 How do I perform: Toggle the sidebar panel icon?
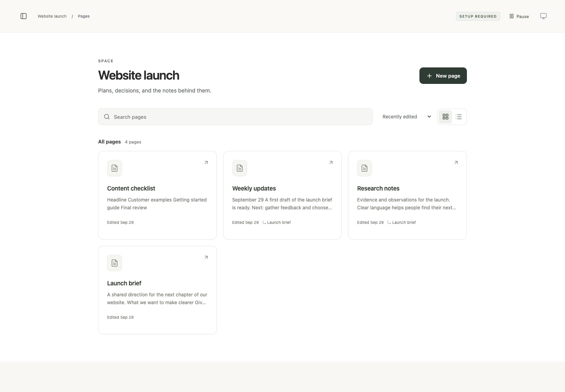[x=24, y=16]
